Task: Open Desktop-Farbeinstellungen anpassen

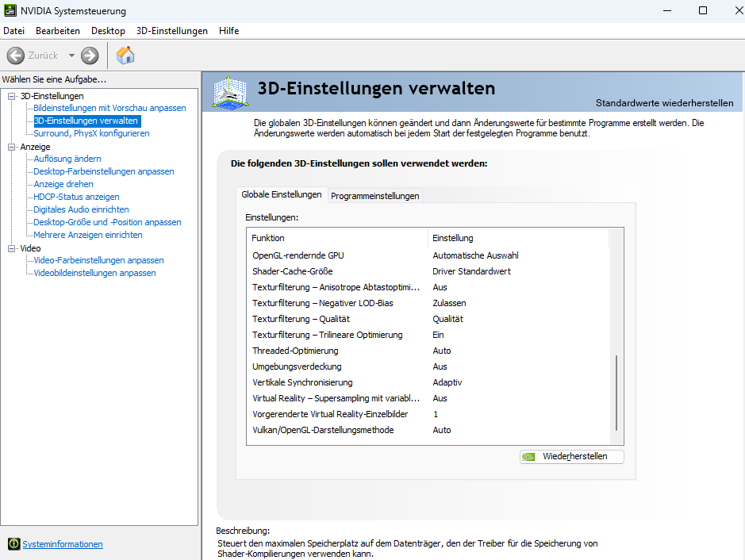Action: [104, 171]
